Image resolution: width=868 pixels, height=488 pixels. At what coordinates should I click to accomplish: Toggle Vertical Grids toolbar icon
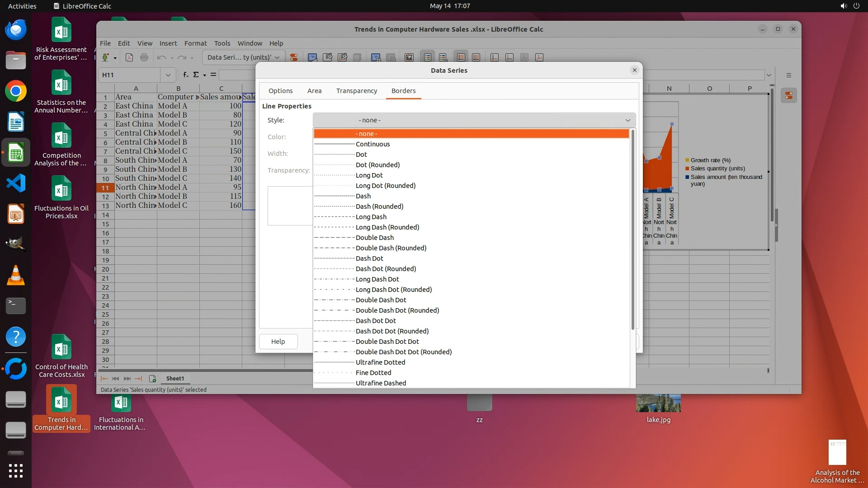(x=476, y=57)
